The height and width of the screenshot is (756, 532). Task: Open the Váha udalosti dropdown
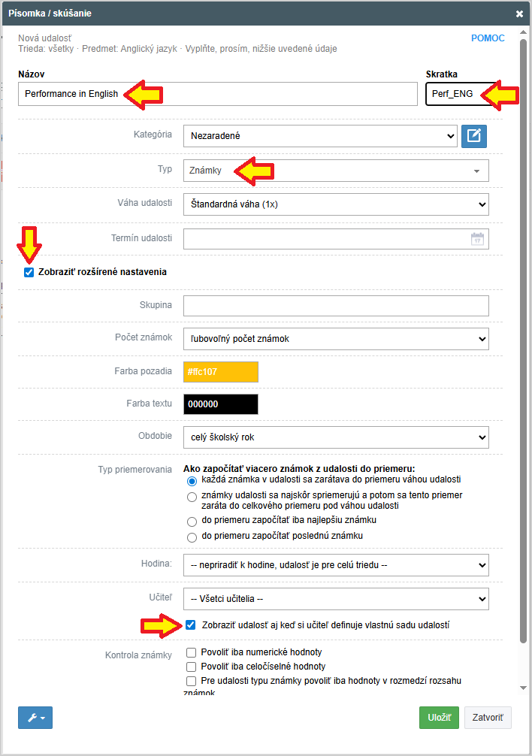click(x=336, y=204)
